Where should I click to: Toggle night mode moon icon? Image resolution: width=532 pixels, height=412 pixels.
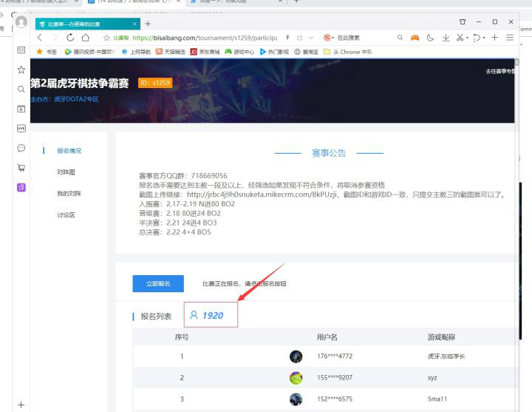tap(431, 37)
